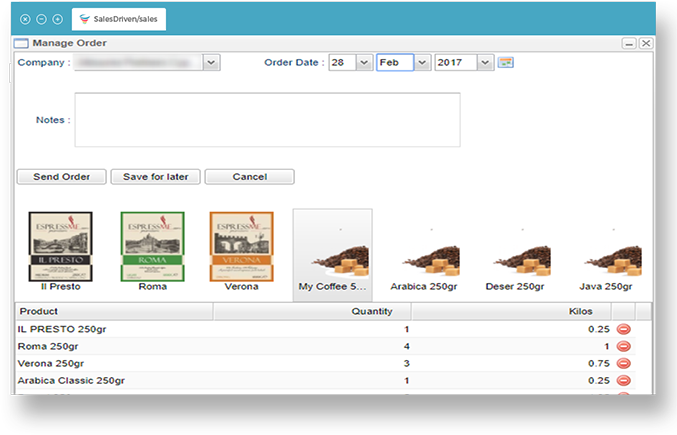
Task: Remove the Arabica Classic 250gr row
Action: click(623, 381)
